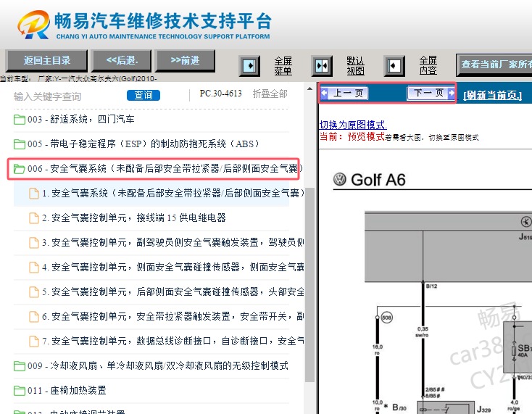Click the 查询 search button
532x414 pixels.
point(144,95)
